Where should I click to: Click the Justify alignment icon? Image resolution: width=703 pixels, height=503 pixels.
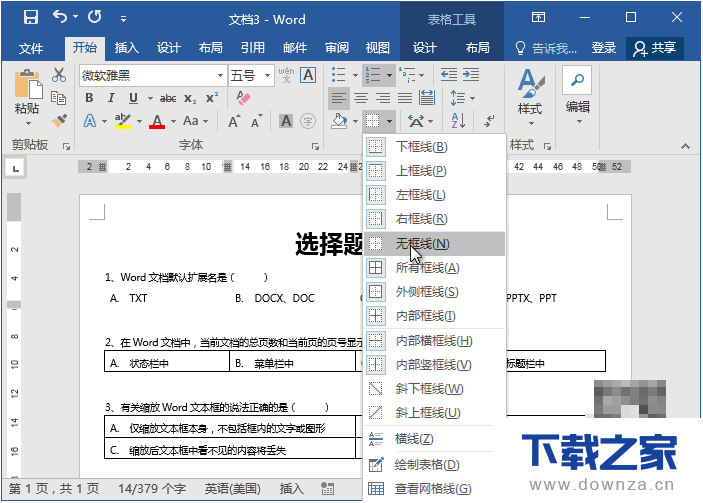[x=405, y=98]
